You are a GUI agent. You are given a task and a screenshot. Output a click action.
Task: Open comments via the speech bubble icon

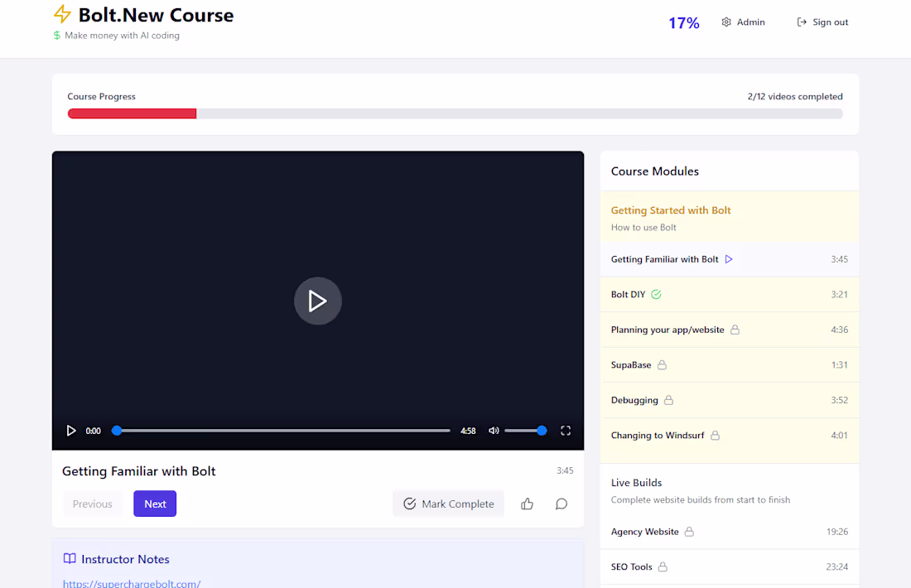click(561, 504)
